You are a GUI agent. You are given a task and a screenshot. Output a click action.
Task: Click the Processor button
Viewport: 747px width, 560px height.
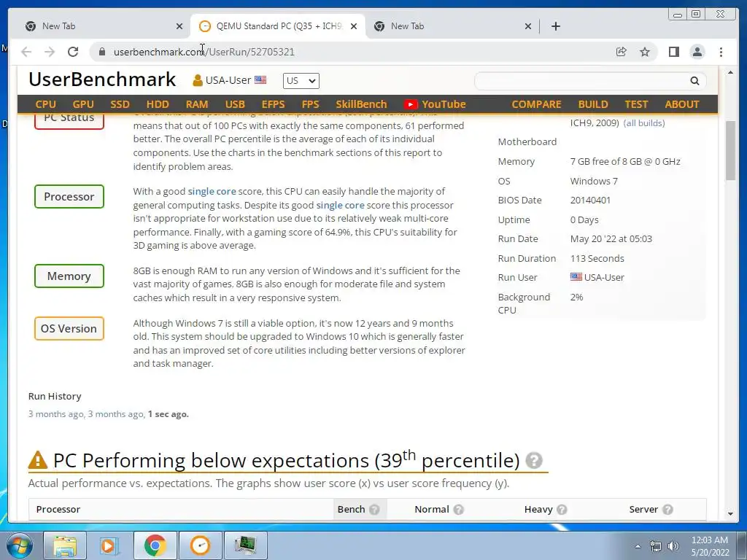click(x=69, y=197)
